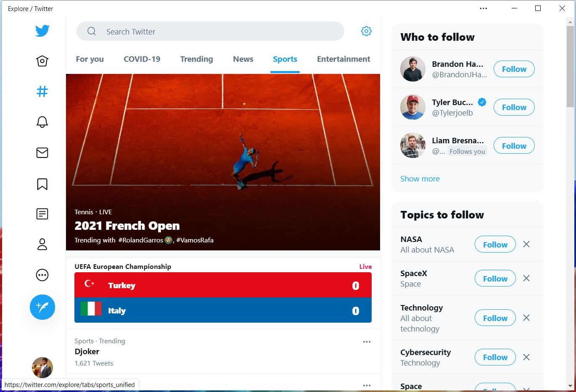
Task: Open Lists icon in sidebar
Action: click(x=42, y=214)
